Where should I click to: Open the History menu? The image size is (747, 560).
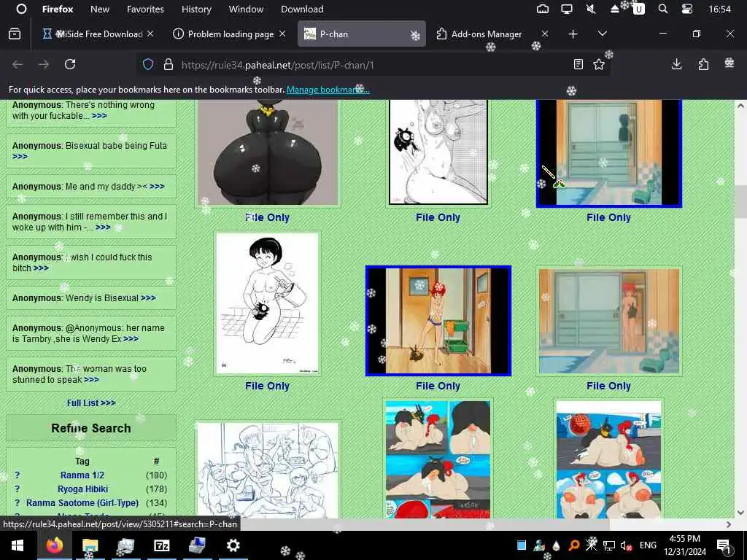click(x=196, y=9)
